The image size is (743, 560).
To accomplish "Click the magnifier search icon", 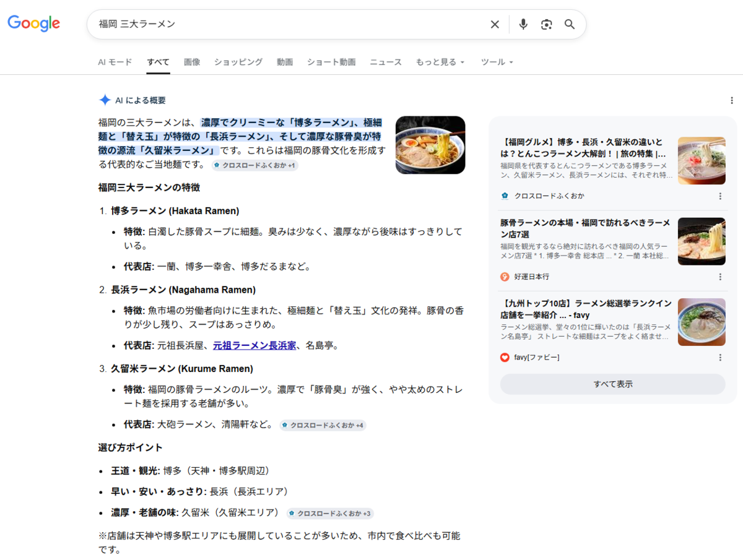I will click(x=570, y=24).
